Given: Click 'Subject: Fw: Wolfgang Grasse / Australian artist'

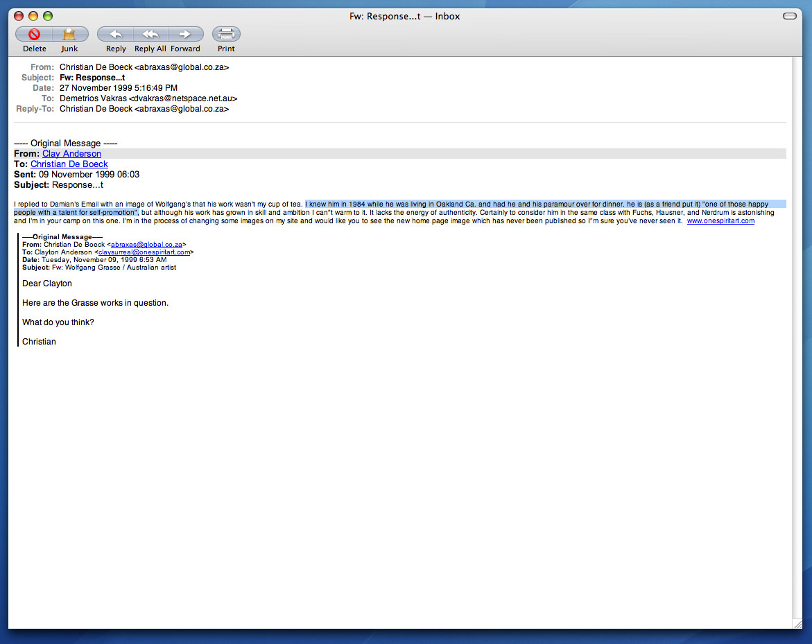Looking at the screenshot, I should [99, 268].
